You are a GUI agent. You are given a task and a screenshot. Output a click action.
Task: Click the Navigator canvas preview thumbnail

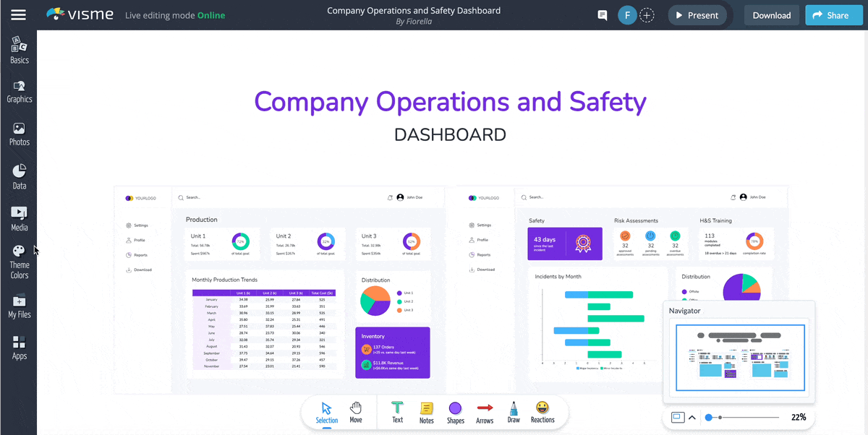(x=740, y=358)
